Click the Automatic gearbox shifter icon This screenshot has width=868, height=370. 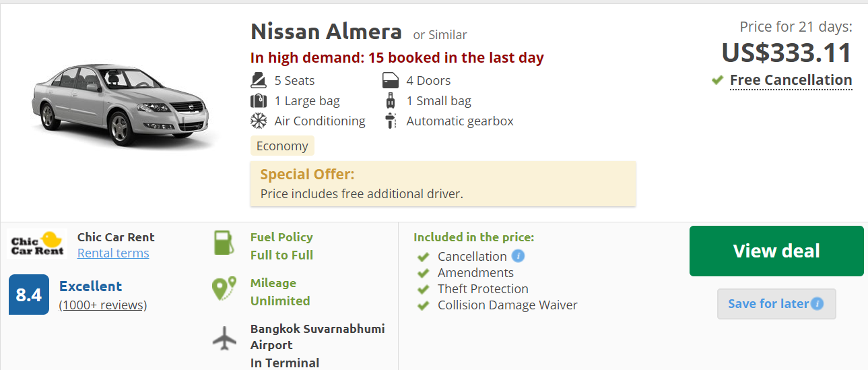pyautogui.click(x=391, y=121)
